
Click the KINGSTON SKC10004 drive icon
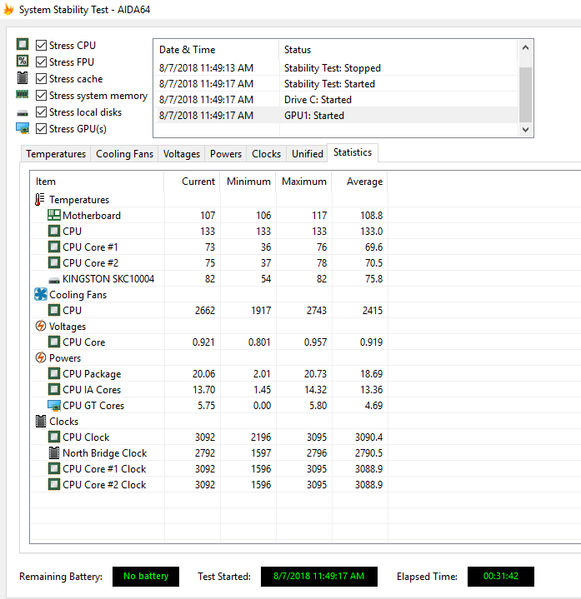54,280
